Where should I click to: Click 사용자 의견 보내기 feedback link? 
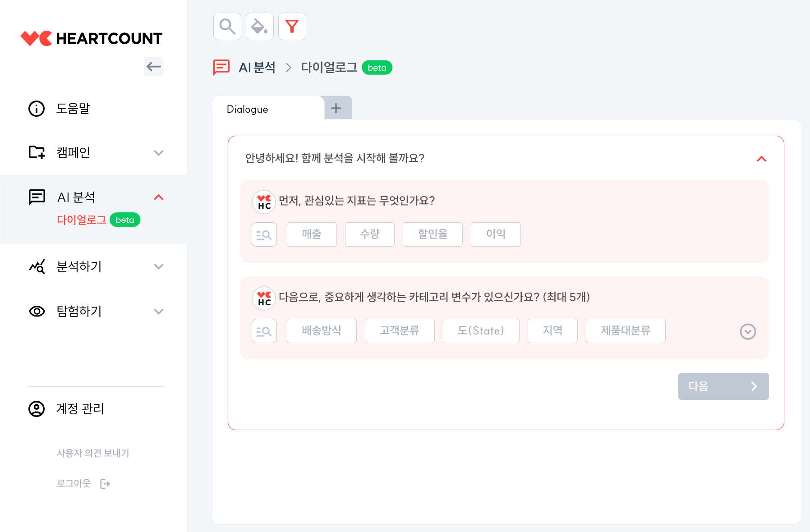pyautogui.click(x=93, y=453)
